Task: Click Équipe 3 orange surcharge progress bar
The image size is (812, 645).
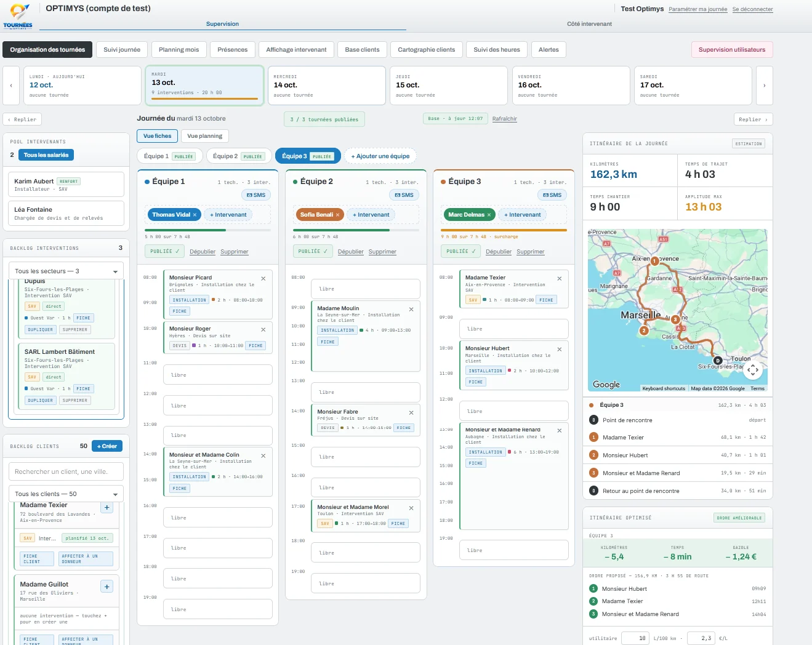Action: 504,230
